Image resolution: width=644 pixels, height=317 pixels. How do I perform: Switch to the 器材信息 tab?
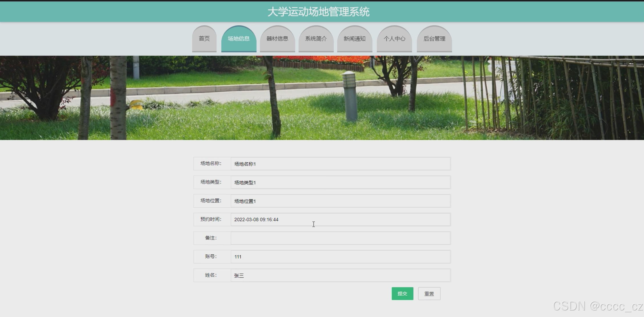point(277,39)
